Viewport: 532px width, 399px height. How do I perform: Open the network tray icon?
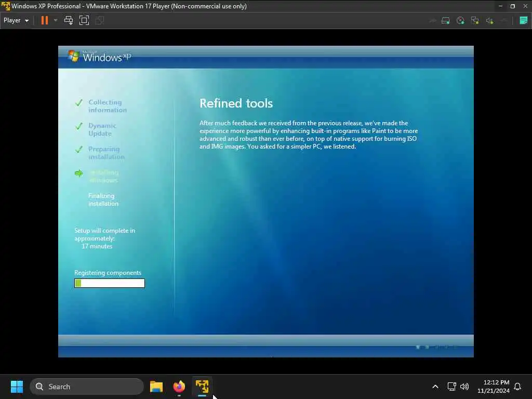(451, 387)
